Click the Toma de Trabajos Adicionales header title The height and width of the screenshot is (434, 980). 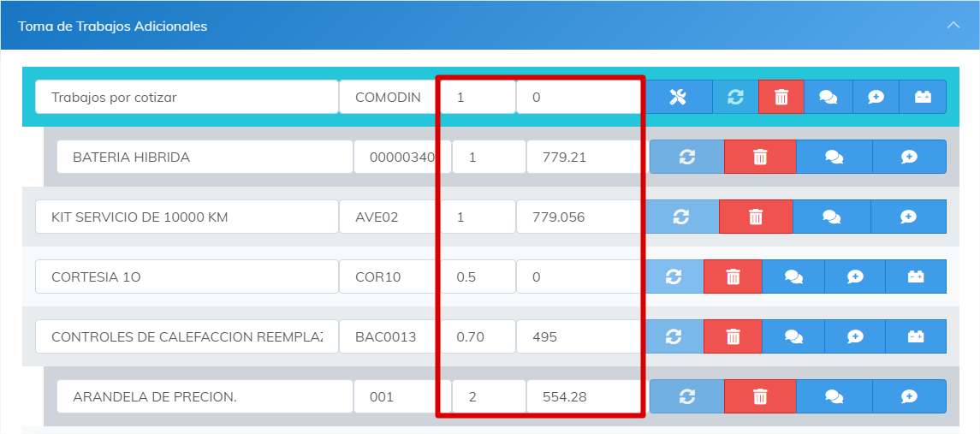pos(113,27)
